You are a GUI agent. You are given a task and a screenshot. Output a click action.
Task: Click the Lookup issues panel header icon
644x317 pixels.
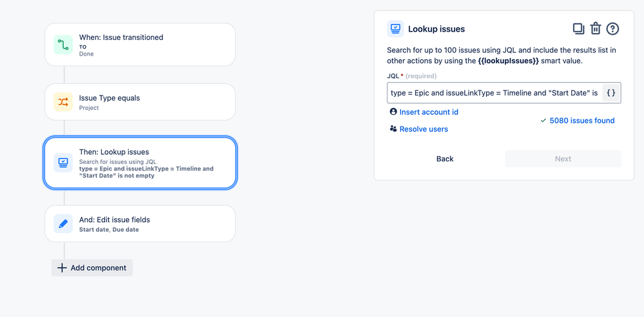[395, 29]
